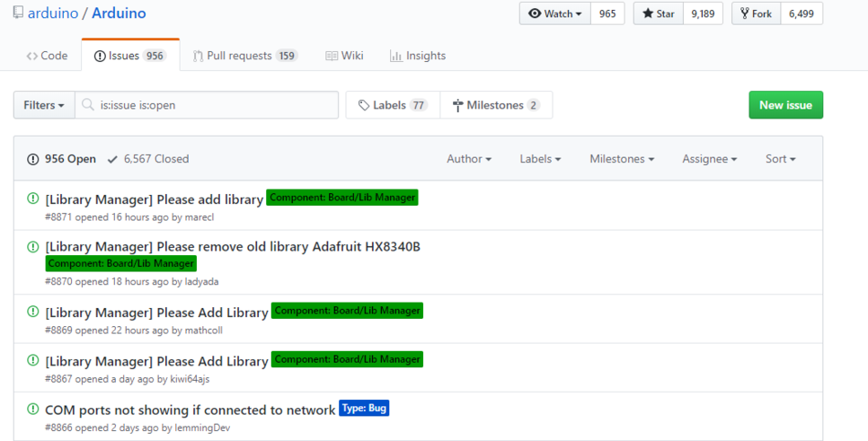The image size is (868, 441).
Task: Open issue about removing Adafruit HX8340B library
Action: (x=233, y=247)
